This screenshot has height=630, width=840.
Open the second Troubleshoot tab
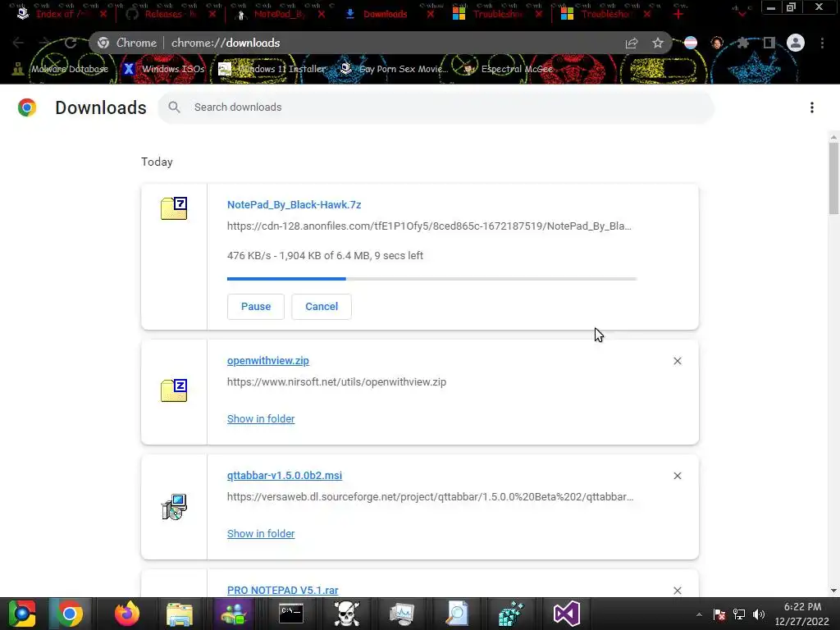coord(605,15)
